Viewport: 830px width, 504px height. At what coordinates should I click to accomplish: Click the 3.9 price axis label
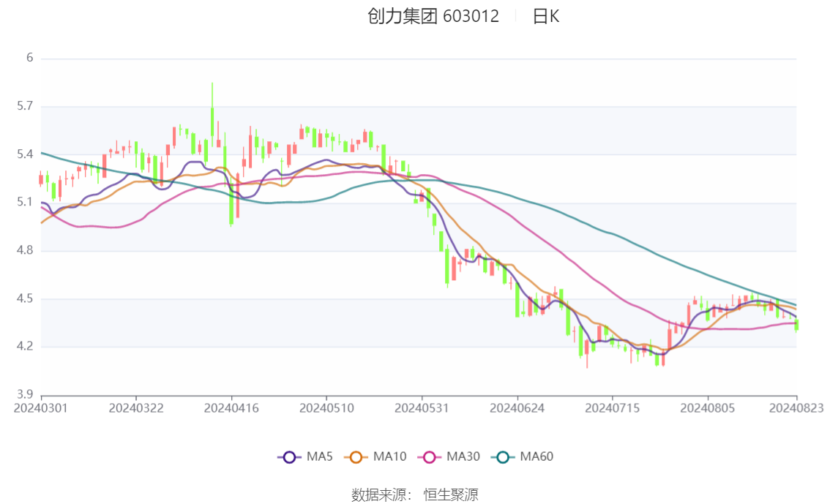coord(25,394)
